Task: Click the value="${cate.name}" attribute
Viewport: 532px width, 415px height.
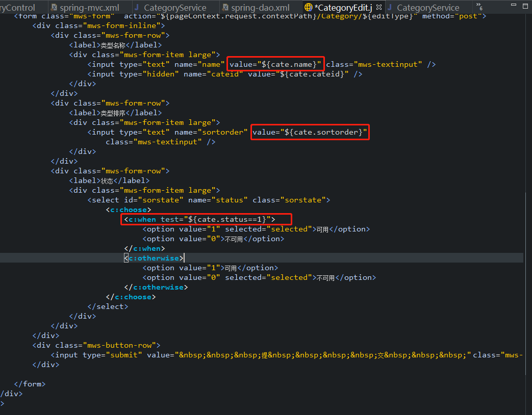Action: [x=275, y=64]
